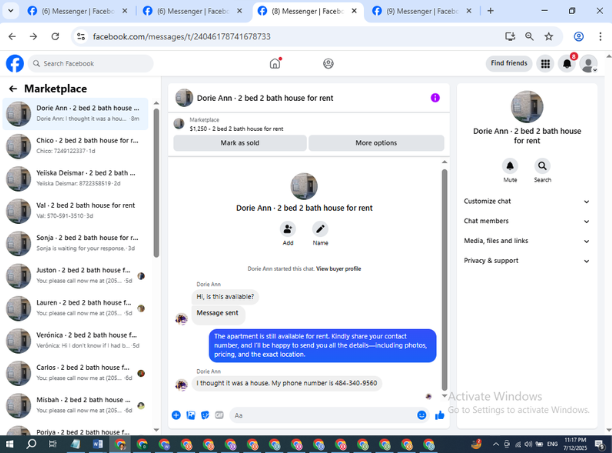Open Word from the taskbar

[x=98, y=444]
